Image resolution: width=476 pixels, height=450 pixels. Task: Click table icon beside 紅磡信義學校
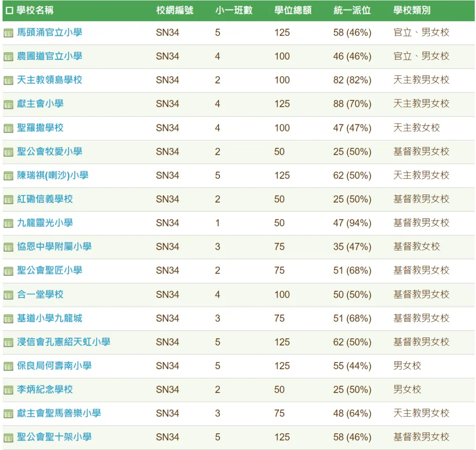pyautogui.click(x=8, y=199)
